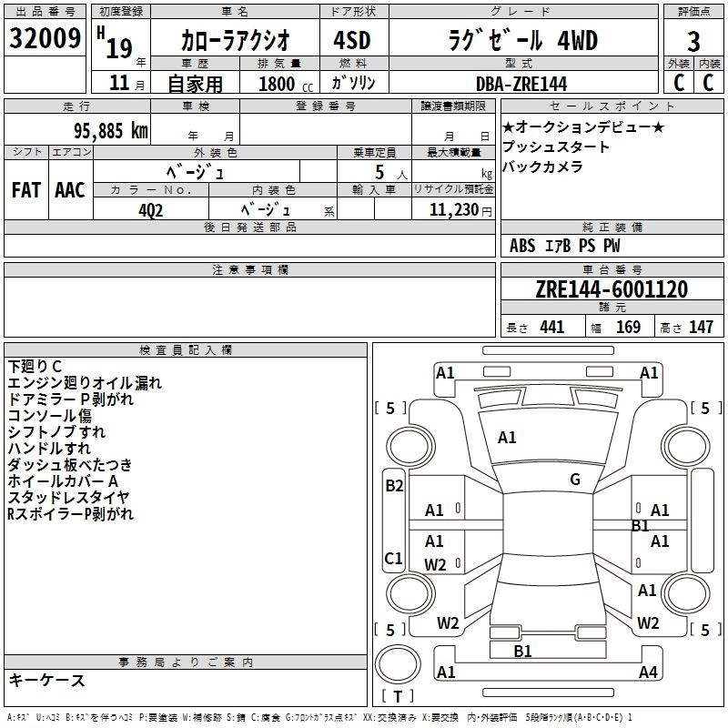The width and height of the screenshot is (728, 728).
Task: Click the model code DBA-ZRE144
Action: click(x=521, y=84)
